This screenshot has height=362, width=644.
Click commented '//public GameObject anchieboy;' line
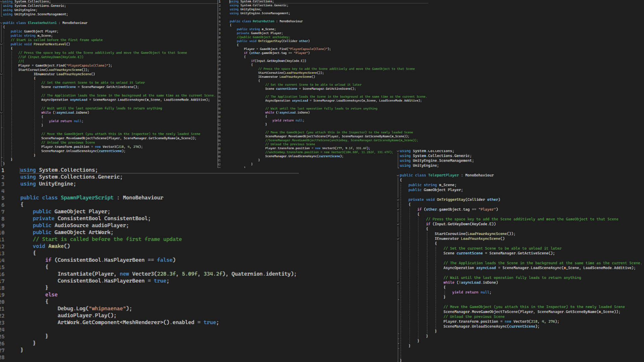tap(263, 37)
